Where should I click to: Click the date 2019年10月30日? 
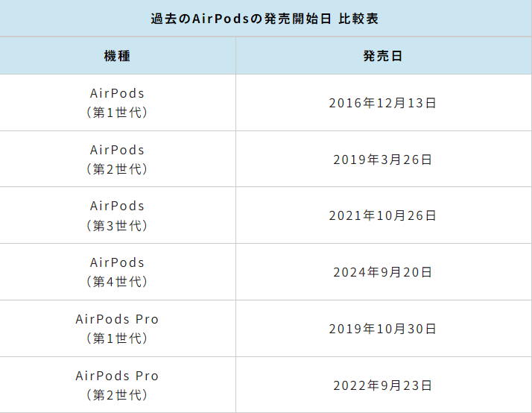click(x=383, y=329)
